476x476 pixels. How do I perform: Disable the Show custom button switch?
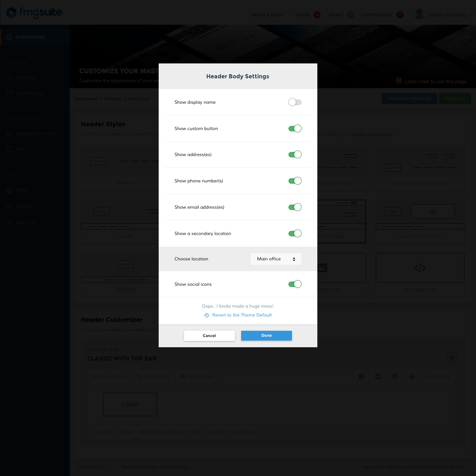point(294,128)
